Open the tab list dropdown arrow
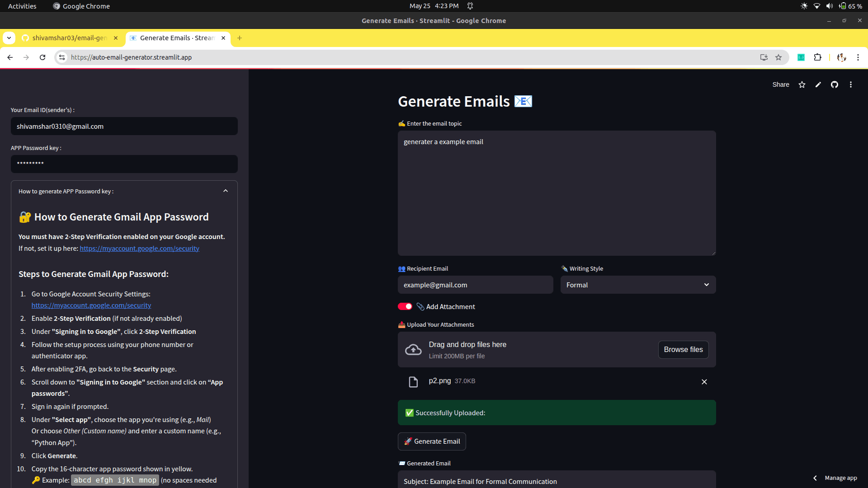Screen dimensions: 868x488 pos(9,38)
